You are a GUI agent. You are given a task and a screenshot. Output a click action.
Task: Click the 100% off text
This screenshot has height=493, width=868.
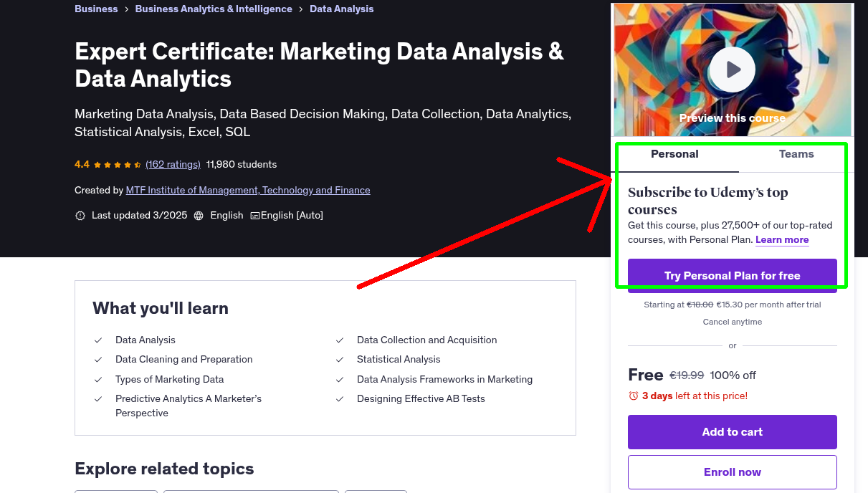coord(733,375)
